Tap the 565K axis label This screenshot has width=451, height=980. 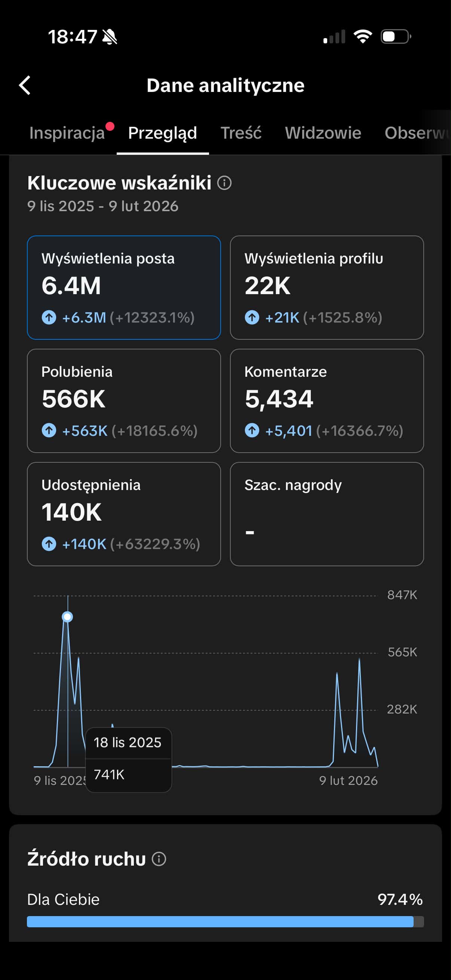(402, 652)
